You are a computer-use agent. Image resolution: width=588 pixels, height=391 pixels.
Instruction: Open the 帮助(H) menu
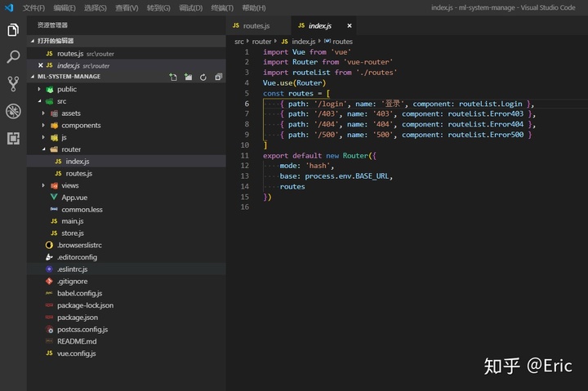click(254, 8)
